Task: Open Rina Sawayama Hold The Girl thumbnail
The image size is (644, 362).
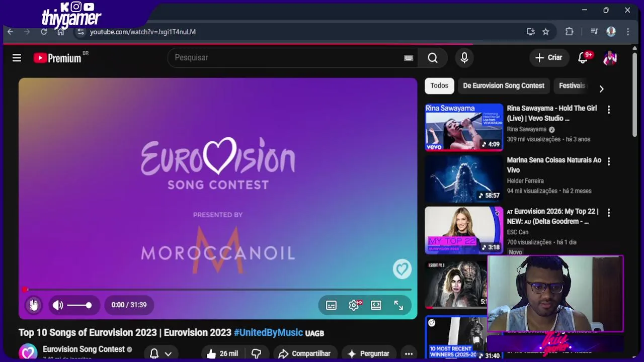Action: (464, 127)
